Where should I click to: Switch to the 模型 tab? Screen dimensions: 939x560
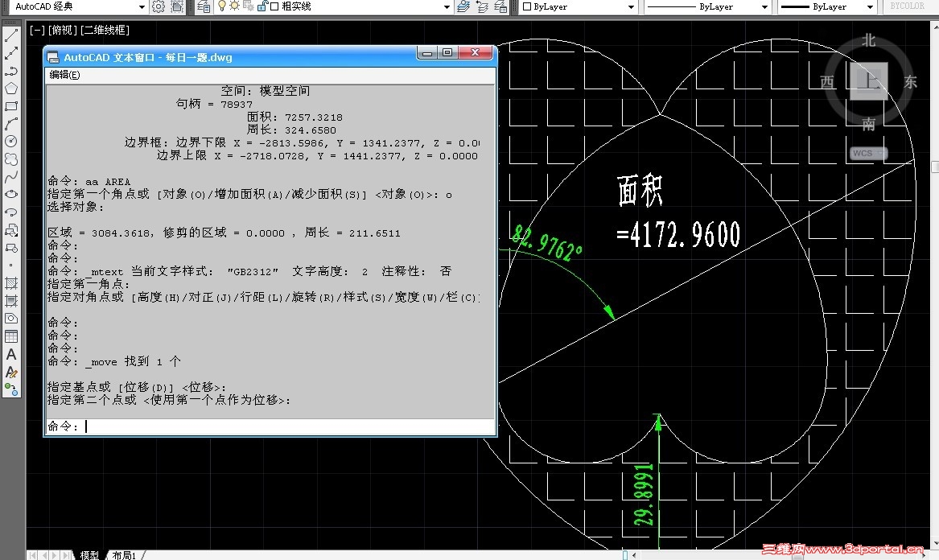click(x=89, y=555)
